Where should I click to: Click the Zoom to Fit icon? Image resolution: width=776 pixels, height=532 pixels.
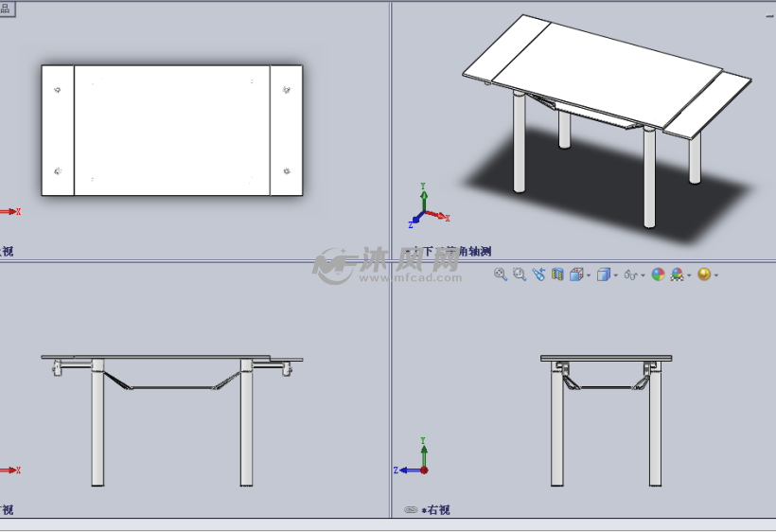coord(501,275)
